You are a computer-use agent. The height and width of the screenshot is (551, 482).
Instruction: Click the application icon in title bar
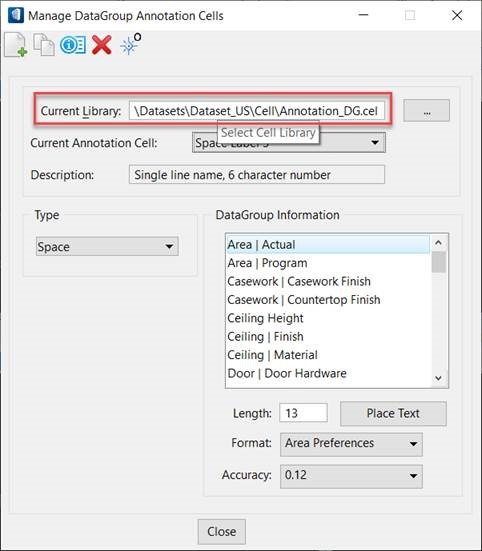pos(16,15)
